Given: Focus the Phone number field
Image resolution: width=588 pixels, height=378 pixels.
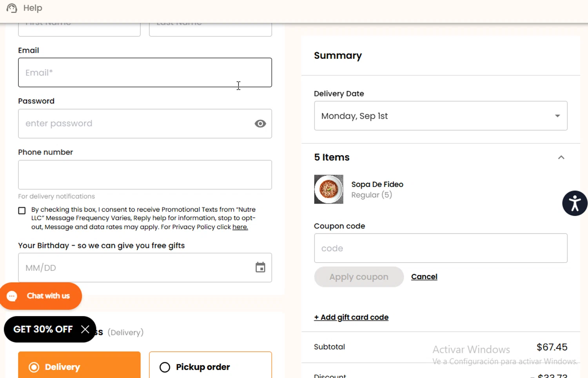Looking at the screenshot, I should [145, 175].
